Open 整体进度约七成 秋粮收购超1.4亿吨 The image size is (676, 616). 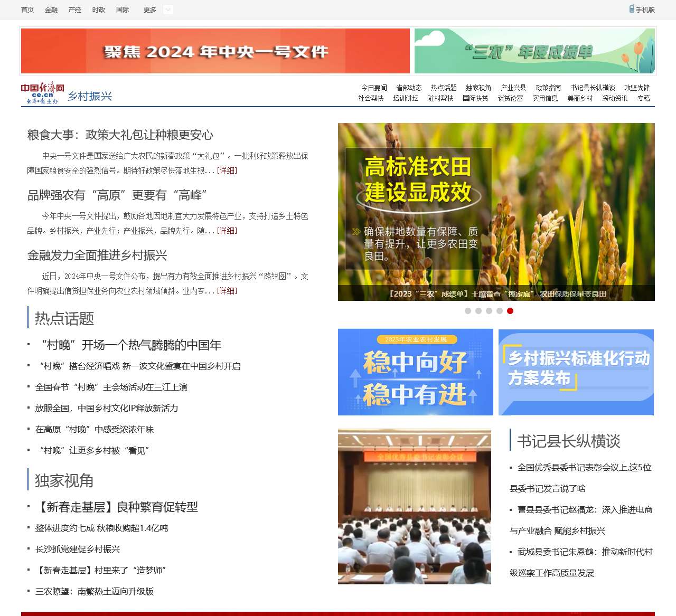(102, 528)
